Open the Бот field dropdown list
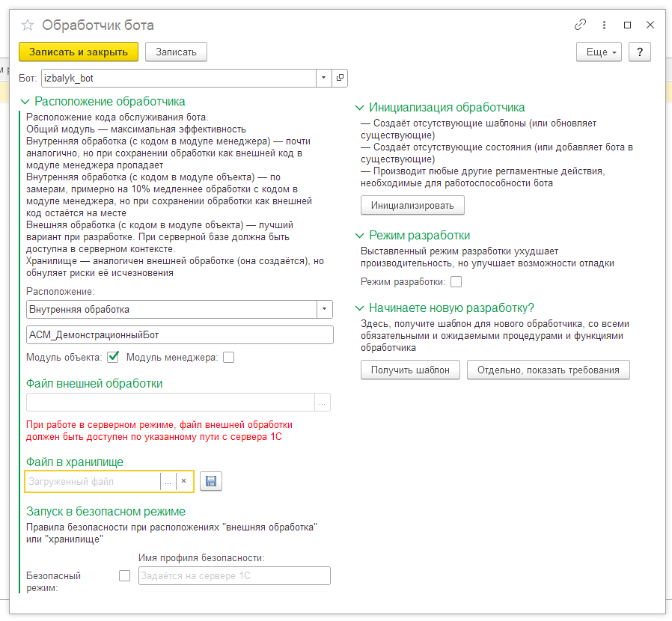The height and width of the screenshot is (621, 672). 323,78
